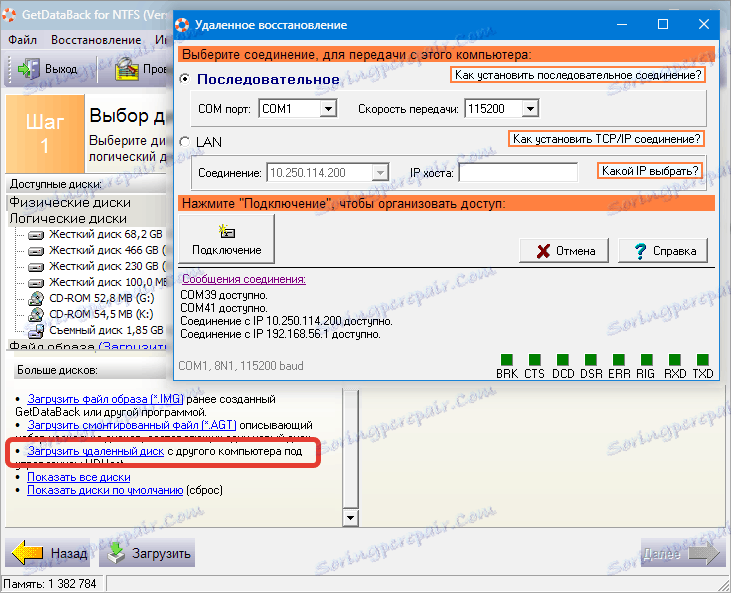The height and width of the screenshot is (593, 731).
Task: Click message Соединение с IP 192.168.56.1 доступно
Action: 280,334
